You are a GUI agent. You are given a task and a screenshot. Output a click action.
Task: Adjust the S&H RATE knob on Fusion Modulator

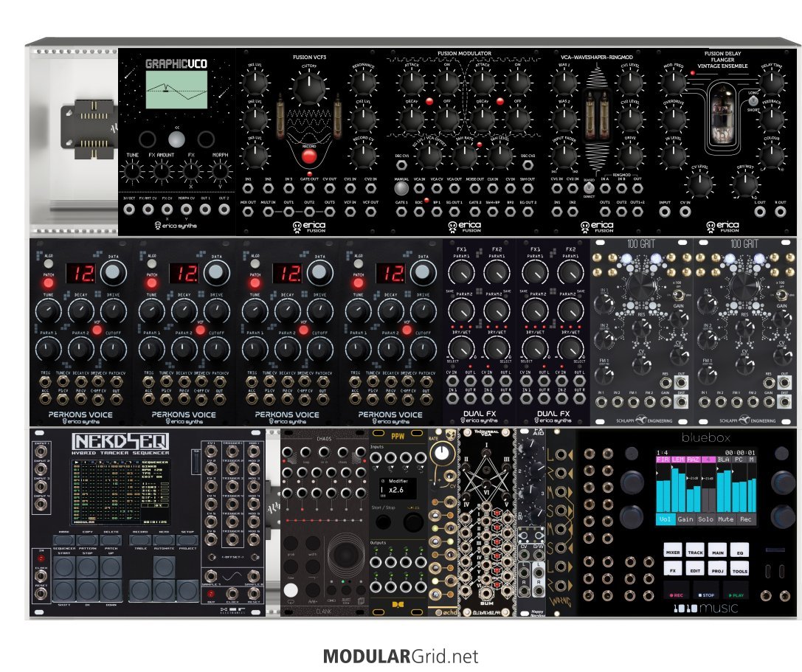click(x=465, y=155)
